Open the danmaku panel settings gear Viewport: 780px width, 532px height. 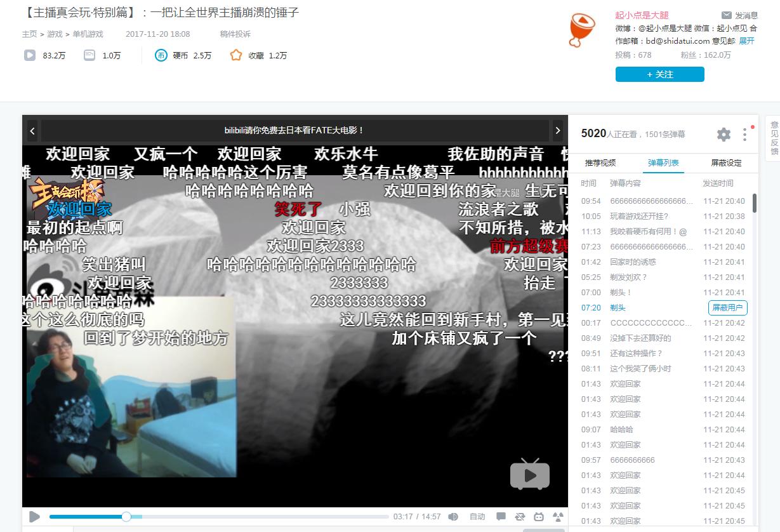(x=723, y=134)
